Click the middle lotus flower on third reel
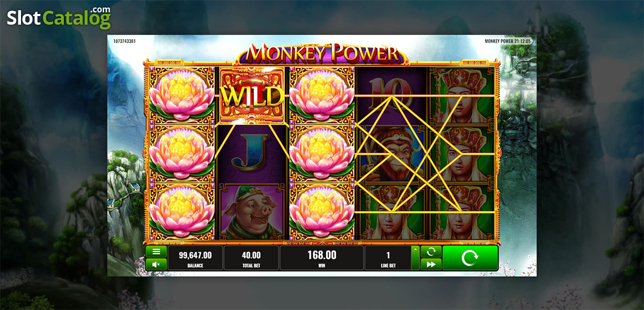This screenshot has height=310, width=644. (x=322, y=153)
